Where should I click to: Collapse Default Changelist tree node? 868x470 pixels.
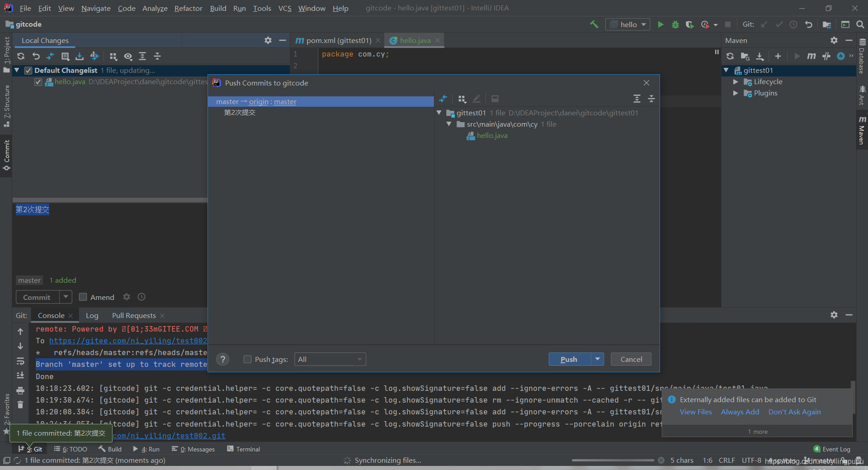[17, 70]
